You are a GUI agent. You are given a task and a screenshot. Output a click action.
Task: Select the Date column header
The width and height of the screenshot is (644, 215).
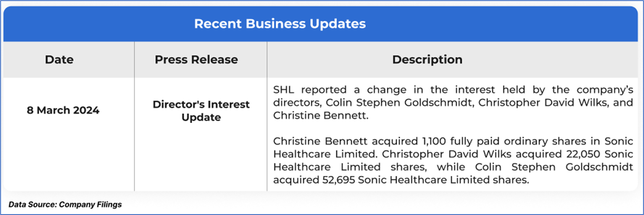(x=59, y=60)
